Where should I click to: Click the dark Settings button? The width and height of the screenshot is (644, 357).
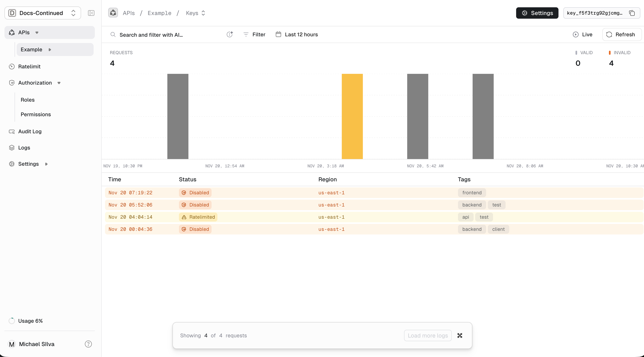(x=537, y=13)
